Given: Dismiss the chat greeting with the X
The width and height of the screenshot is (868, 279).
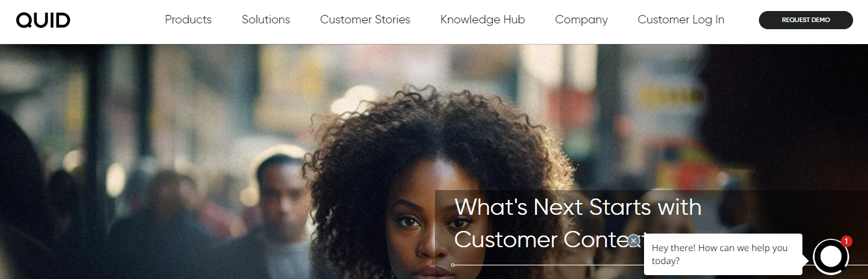Looking at the screenshot, I should tap(634, 241).
